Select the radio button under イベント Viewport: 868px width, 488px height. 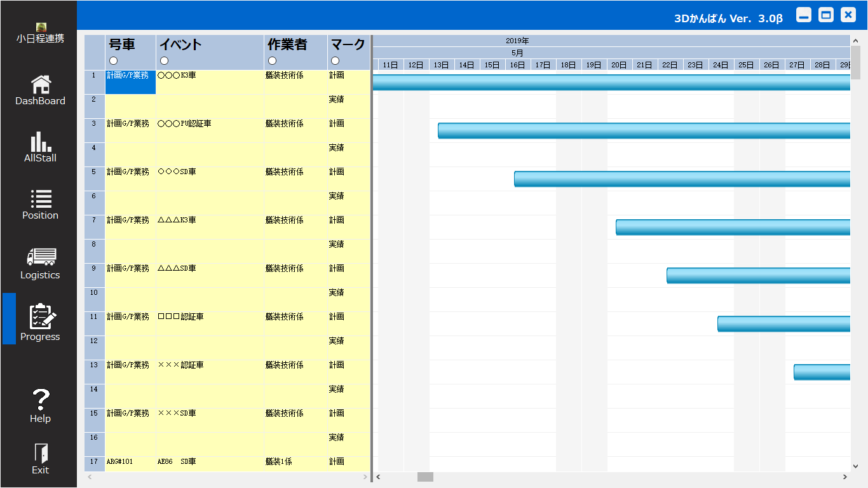pos(164,61)
